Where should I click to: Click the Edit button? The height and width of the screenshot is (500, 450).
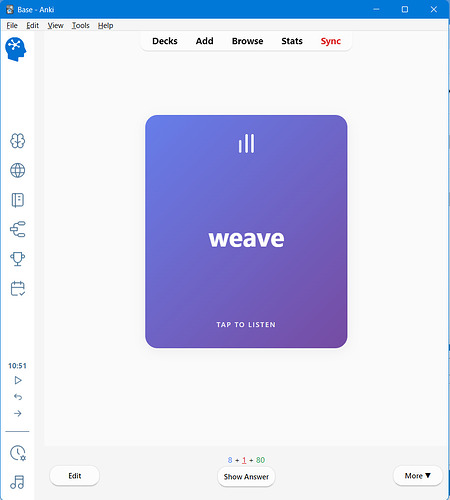point(75,476)
